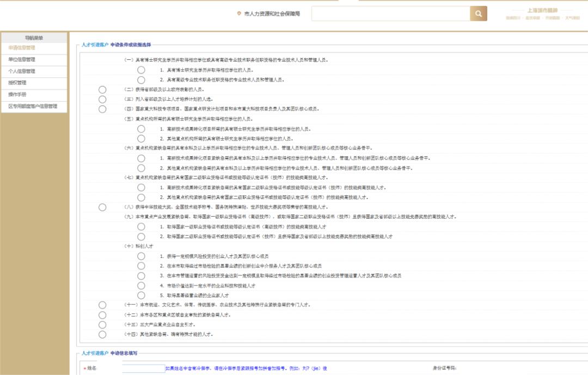The width and height of the screenshot is (588, 375).
Task: Select radio 取得显著经营业绩的企业家人才
Action: [x=141, y=296]
